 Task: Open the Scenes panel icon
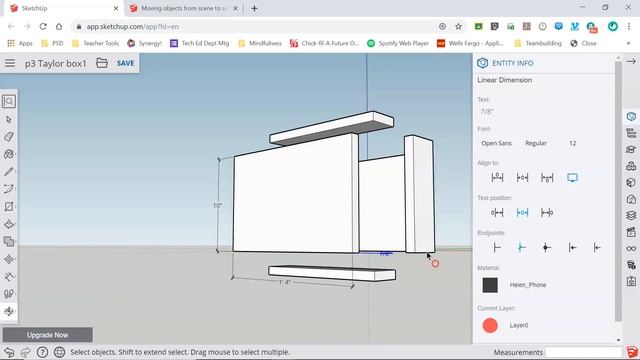click(631, 232)
